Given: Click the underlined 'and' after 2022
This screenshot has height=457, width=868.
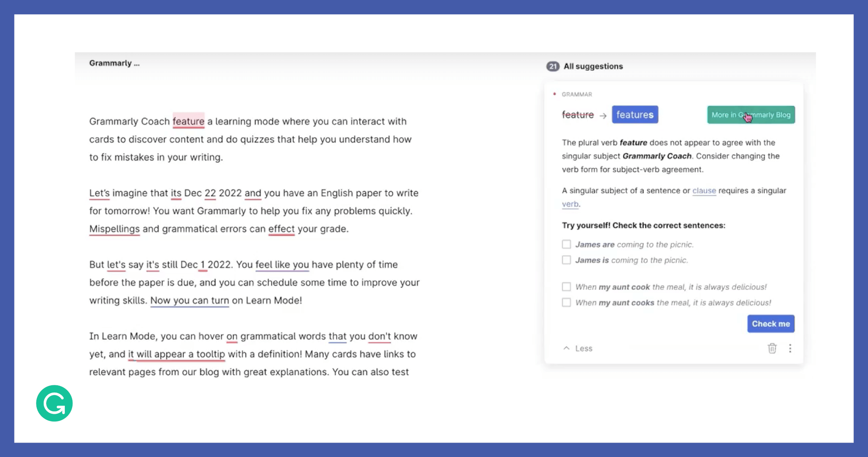Looking at the screenshot, I should 253,193.
